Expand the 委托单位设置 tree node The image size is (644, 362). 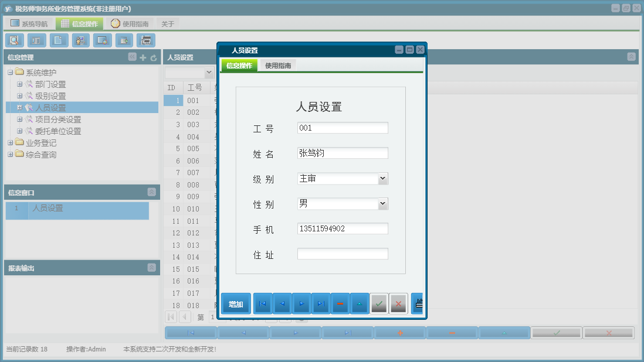click(x=19, y=131)
